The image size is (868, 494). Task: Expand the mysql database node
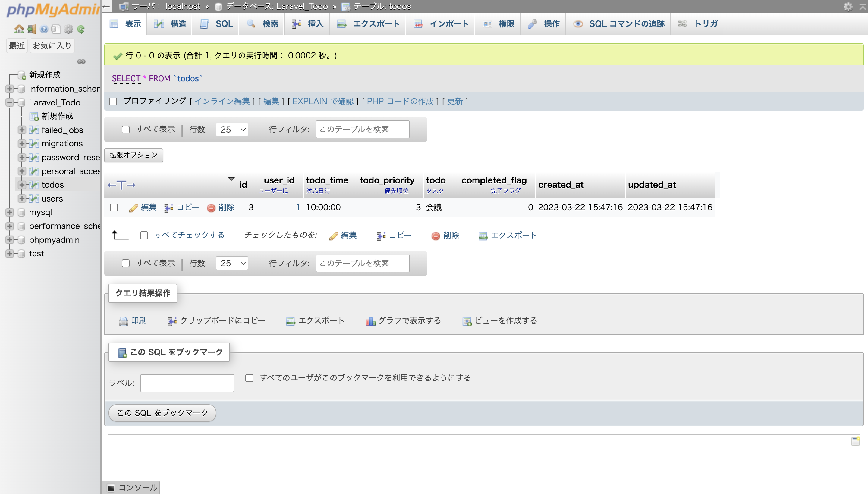(x=10, y=212)
